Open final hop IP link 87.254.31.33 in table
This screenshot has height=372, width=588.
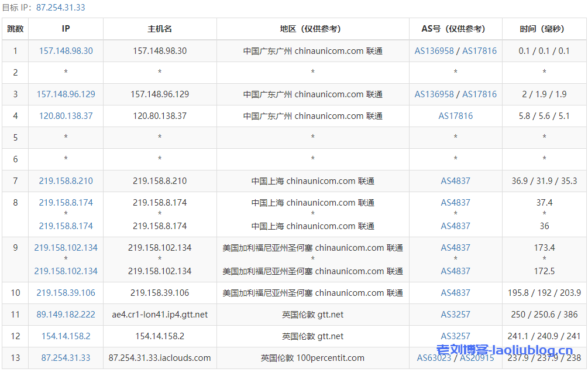pos(66,358)
